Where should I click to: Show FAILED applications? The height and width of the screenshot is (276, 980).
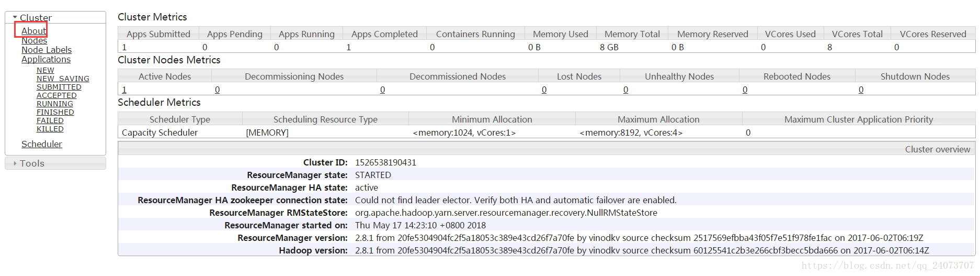50,120
